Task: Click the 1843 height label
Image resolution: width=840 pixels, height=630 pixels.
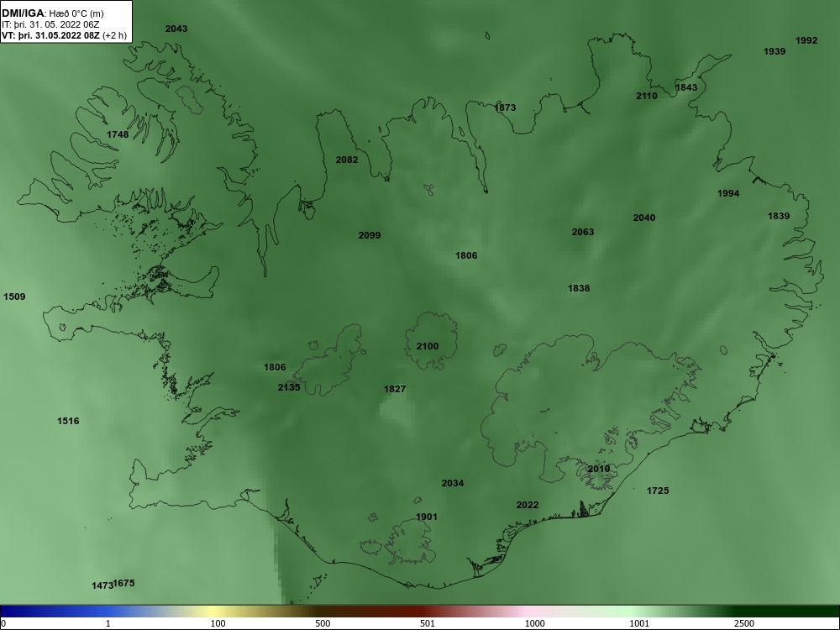Action: coord(686,87)
